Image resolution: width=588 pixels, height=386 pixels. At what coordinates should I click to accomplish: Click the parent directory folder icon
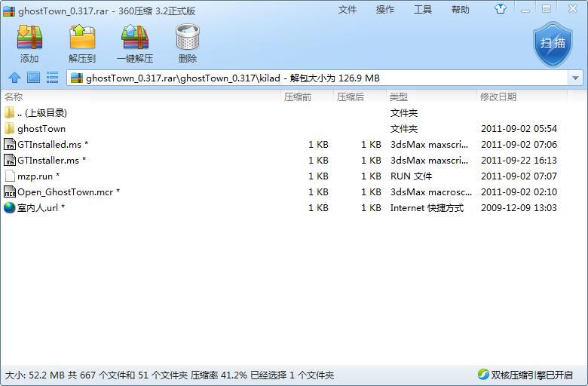(9, 112)
